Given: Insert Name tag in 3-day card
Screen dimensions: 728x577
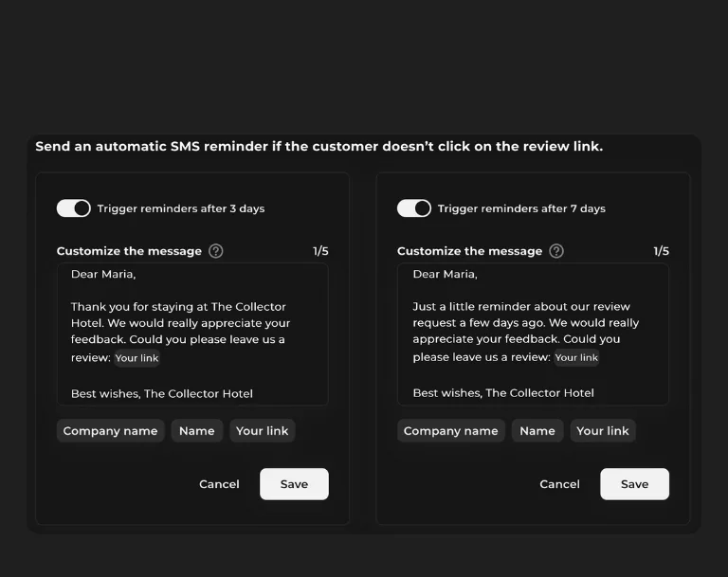Looking at the screenshot, I should click(x=197, y=431).
